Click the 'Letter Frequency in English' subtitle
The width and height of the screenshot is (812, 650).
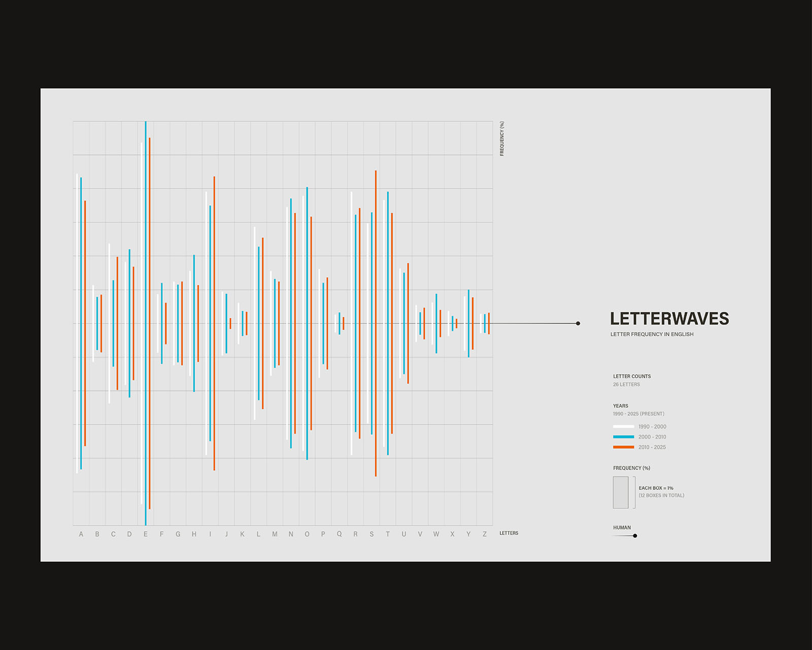652,334
